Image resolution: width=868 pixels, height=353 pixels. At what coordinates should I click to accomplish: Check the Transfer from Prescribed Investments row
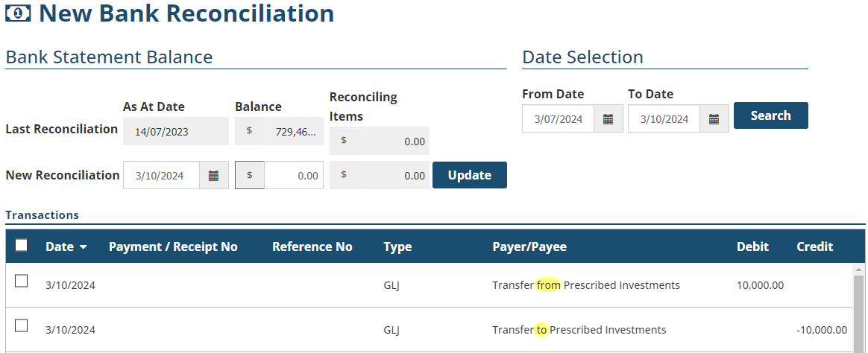[x=22, y=281]
